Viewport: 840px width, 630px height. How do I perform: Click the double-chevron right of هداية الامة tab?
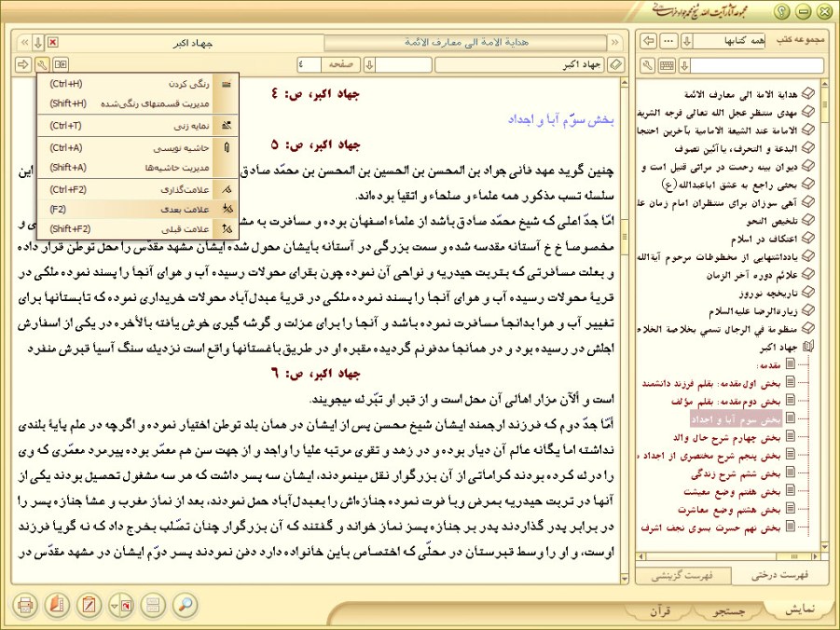point(614,42)
